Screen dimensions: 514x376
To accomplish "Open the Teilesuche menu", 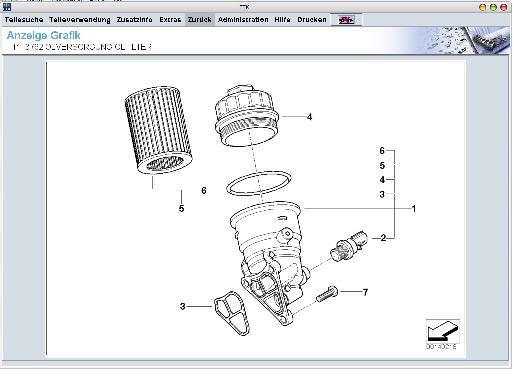I will click(x=24, y=20).
